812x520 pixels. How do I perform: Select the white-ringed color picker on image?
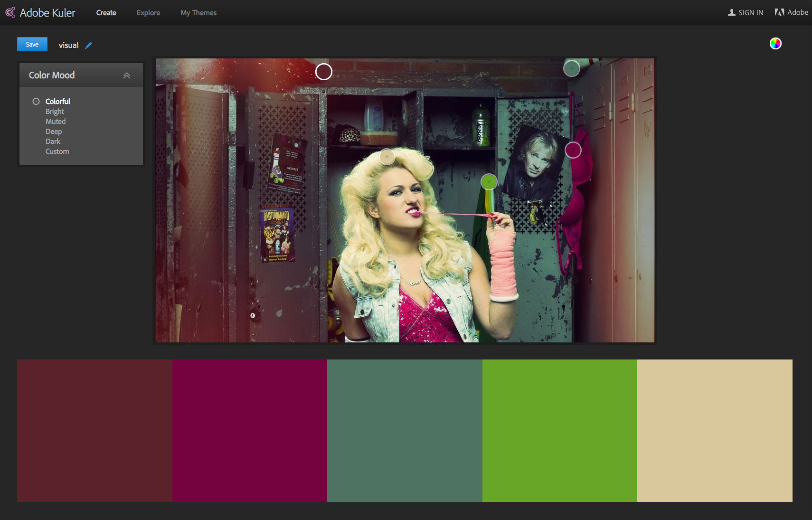[324, 72]
